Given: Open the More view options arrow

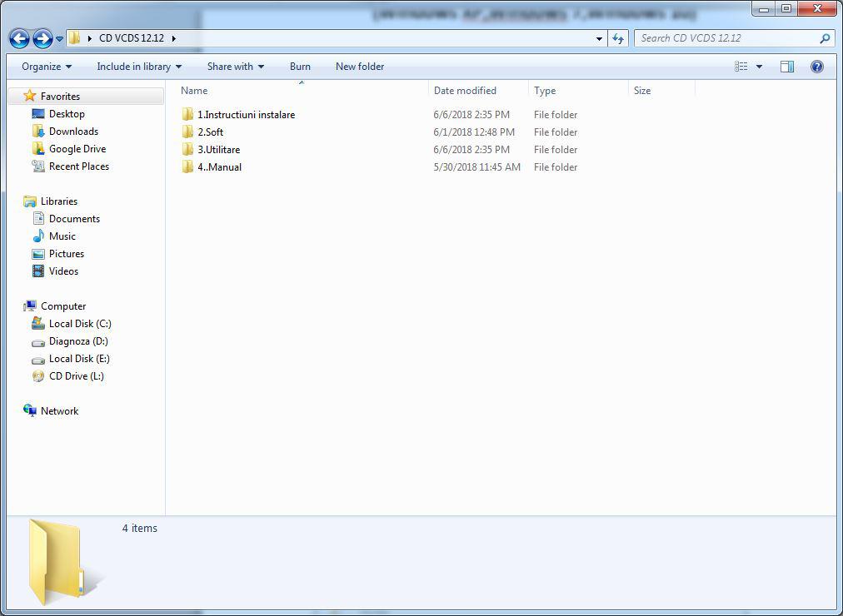Looking at the screenshot, I should click(759, 67).
